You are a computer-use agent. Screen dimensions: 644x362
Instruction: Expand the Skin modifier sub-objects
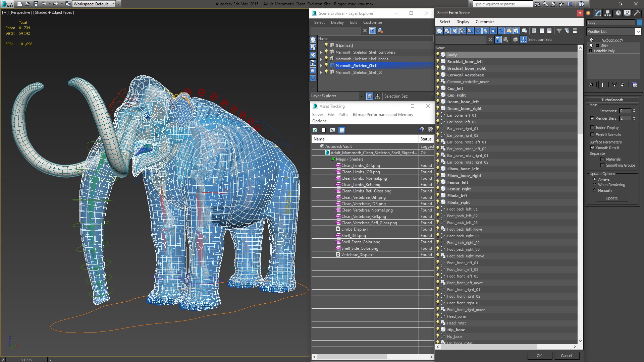tap(597, 46)
